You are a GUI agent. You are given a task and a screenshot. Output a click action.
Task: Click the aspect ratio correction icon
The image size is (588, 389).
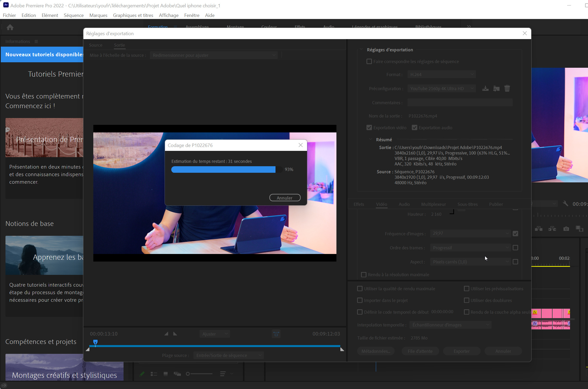pyautogui.click(x=276, y=334)
